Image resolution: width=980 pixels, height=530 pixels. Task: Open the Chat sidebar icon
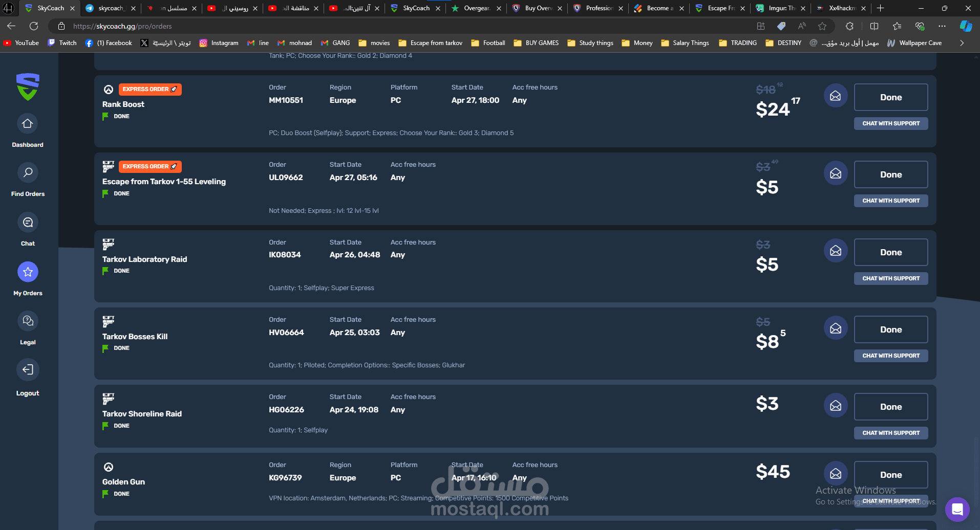(28, 223)
